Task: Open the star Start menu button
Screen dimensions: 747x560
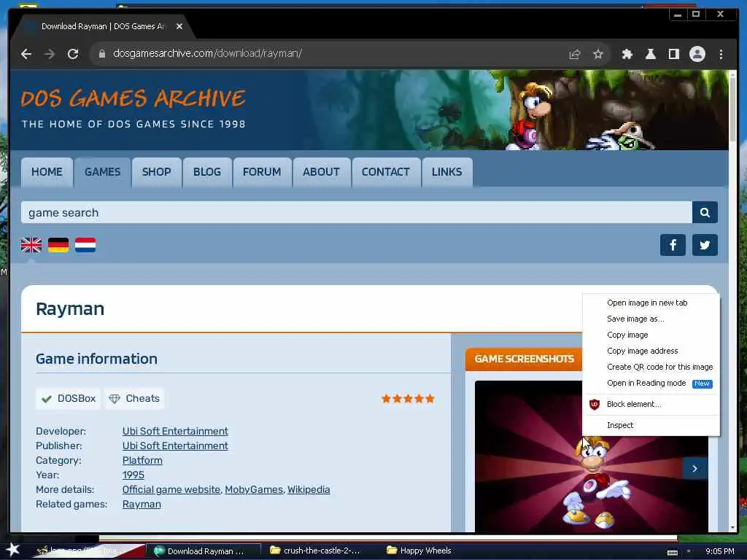Action: [x=13, y=550]
